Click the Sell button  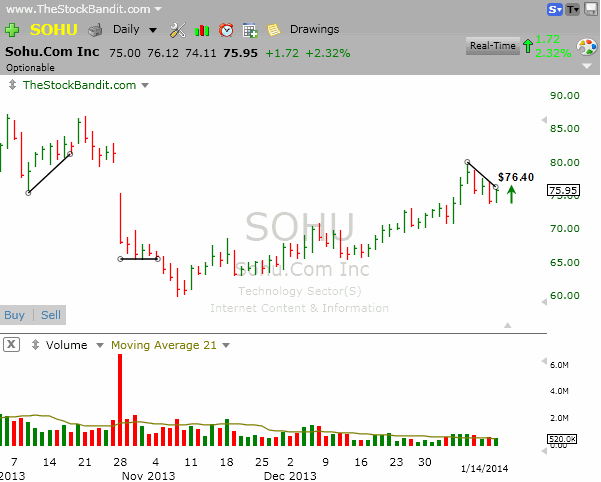point(50,315)
